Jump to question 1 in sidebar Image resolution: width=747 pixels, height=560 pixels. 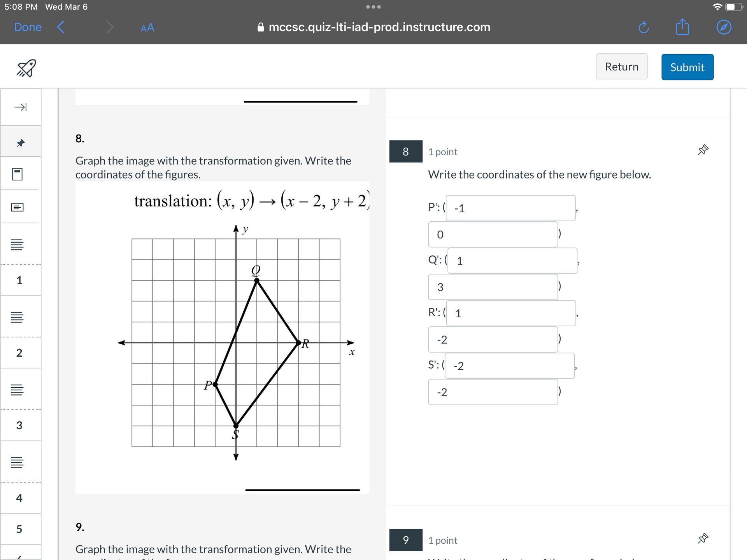[19, 280]
